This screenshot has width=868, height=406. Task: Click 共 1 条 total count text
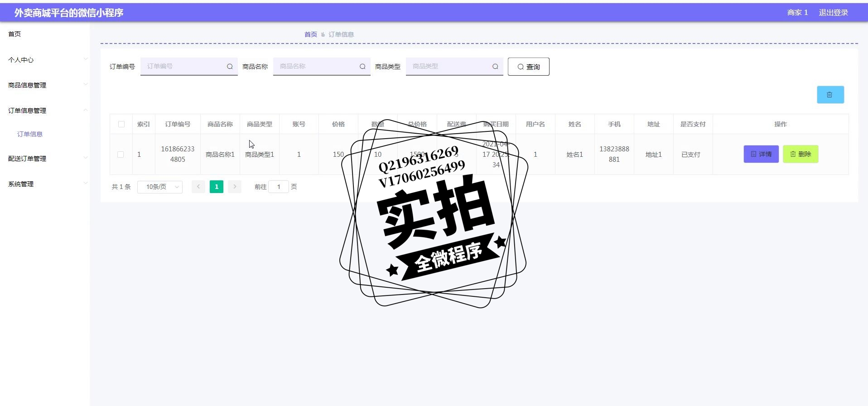[121, 187]
